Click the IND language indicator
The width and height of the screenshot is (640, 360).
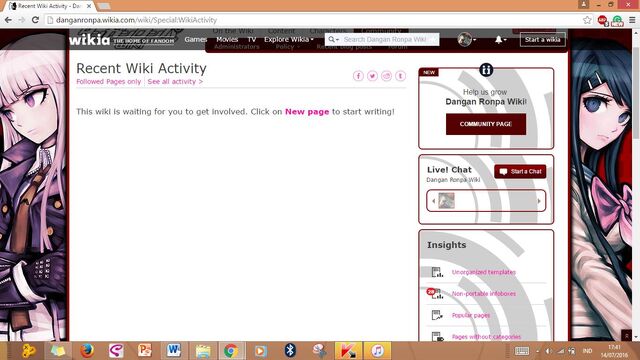click(x=587, y=351)
